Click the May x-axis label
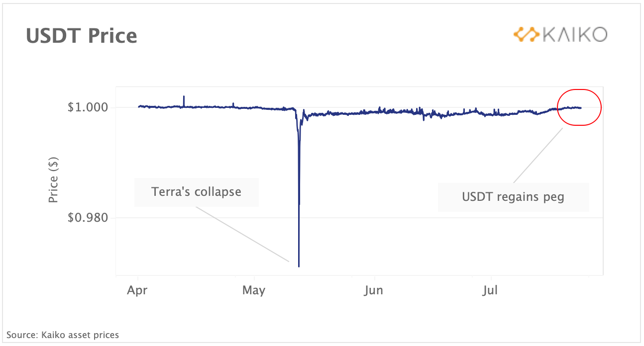 point(254,290)
